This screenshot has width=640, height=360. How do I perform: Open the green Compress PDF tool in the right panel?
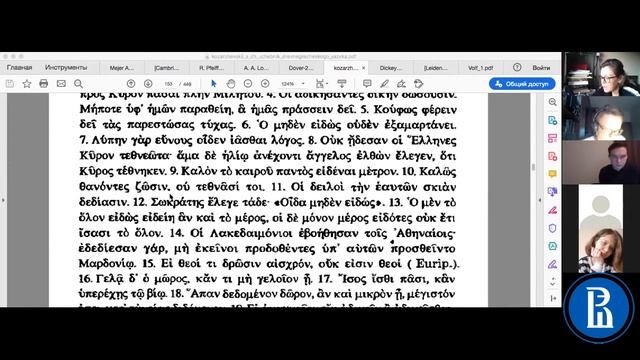coord(552,246)
